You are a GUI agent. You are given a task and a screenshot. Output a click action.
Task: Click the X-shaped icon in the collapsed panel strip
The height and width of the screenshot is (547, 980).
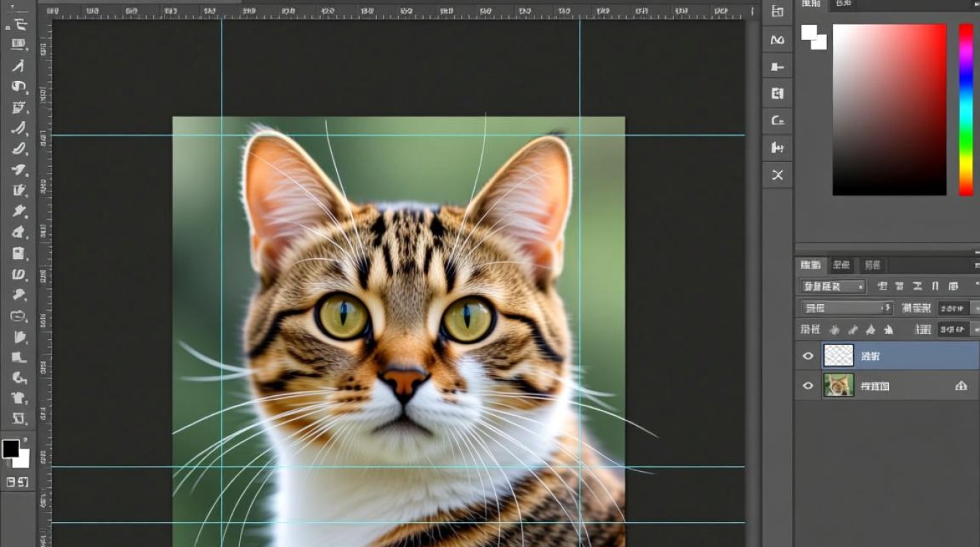[777, 175]
